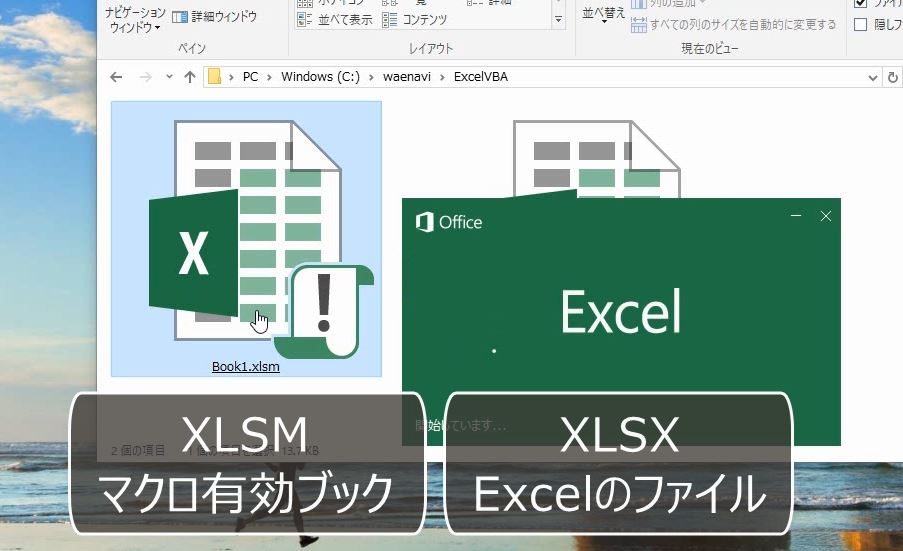This screenshot has height=551, width=903.
Task: Close the Excel splash screen
Action: click(x=826, y=216)
